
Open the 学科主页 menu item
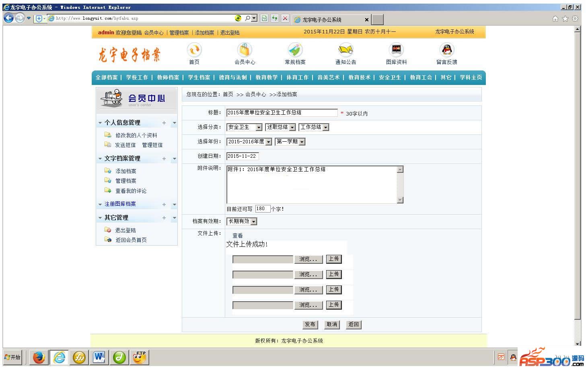point(471,78)
